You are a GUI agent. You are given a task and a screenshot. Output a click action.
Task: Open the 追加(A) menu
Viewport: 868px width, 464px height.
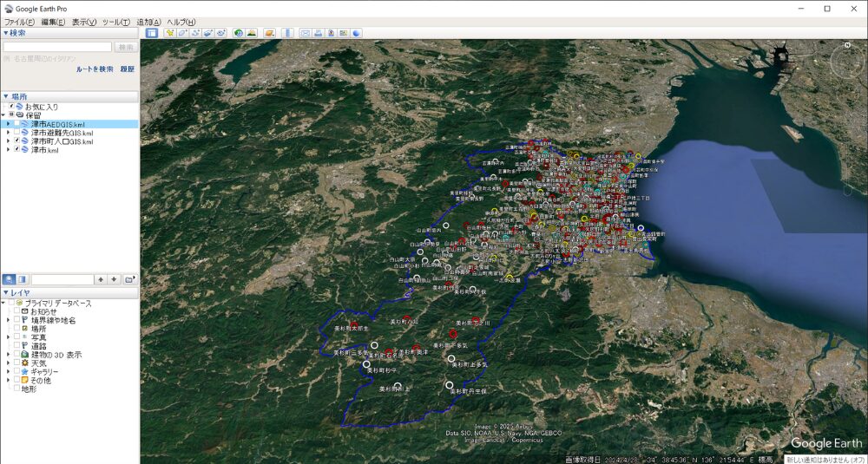click(x=148, y=22)
